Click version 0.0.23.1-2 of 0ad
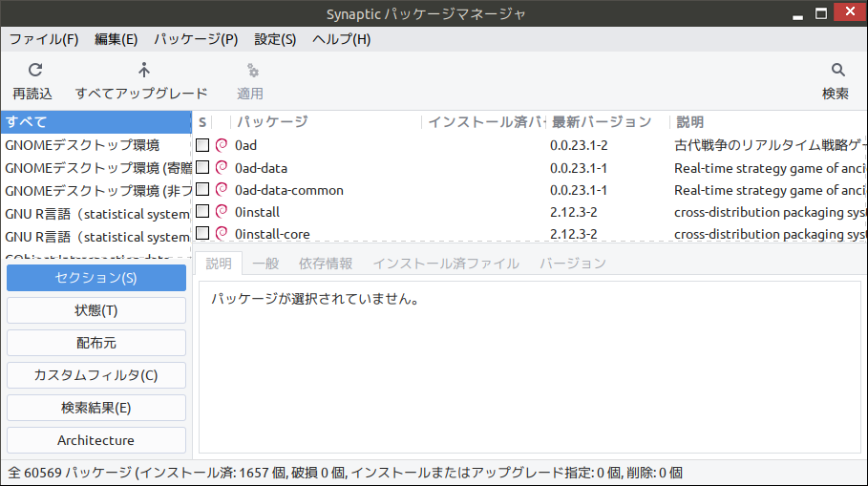 [x=579, y=145]
